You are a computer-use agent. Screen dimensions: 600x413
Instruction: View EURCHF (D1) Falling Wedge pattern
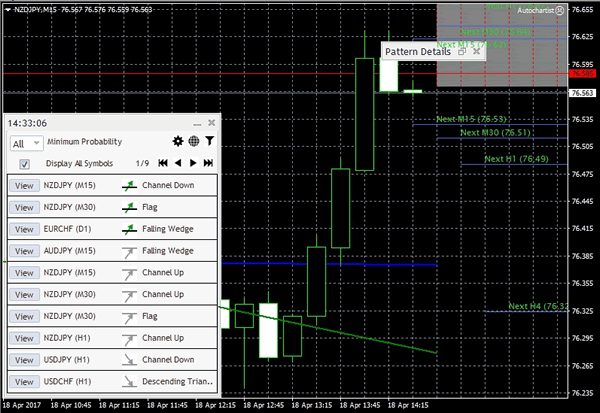(21, 228)
